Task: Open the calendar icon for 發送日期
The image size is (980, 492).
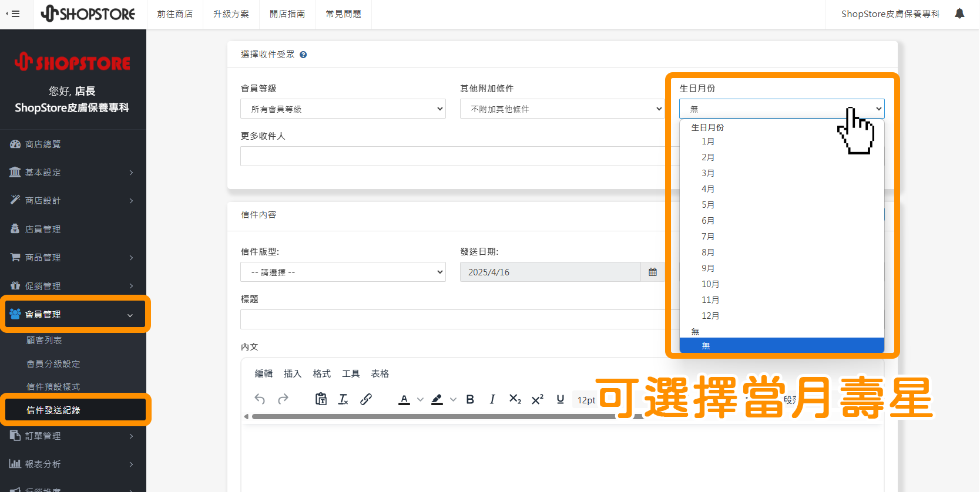Action: 653,272
